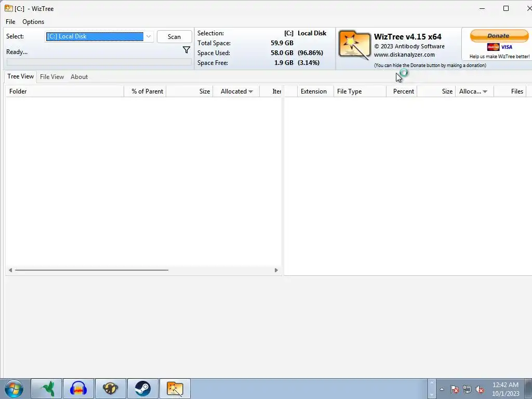This screenshot has width=532, height=399.
Task: Click 'Help us make WizTree better!' text
Action: (499, 56)
